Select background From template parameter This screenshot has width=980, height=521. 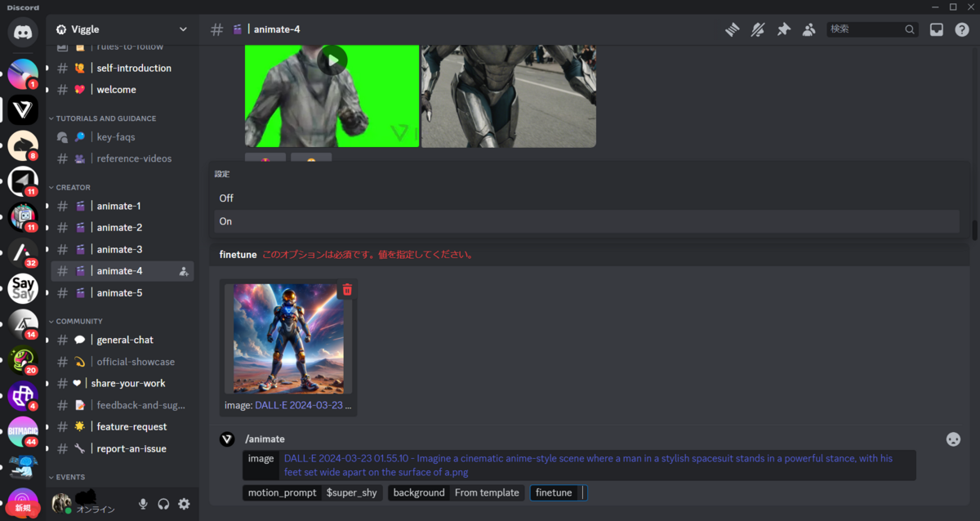pos(456,492)
